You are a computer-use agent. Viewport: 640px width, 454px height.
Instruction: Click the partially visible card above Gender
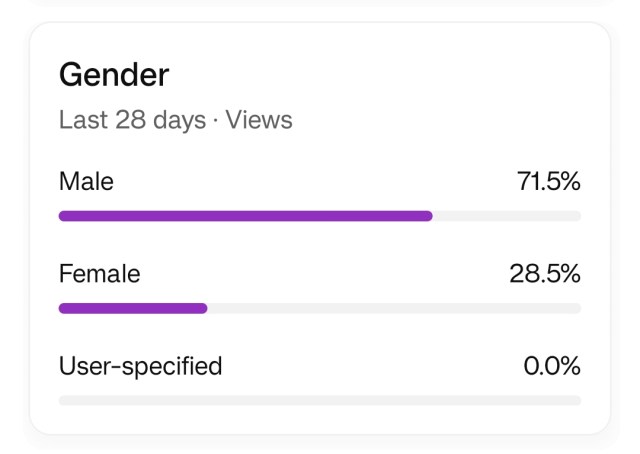pos(320,3)
